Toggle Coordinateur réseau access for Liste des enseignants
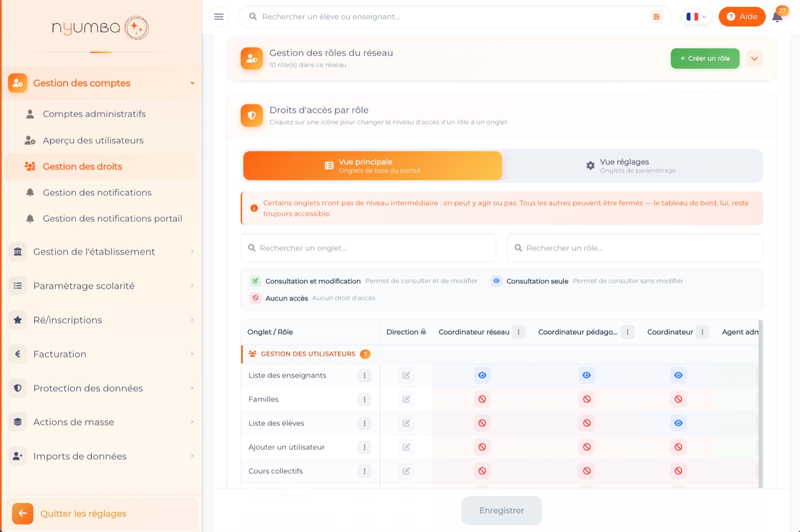 [x=482, y=375]
